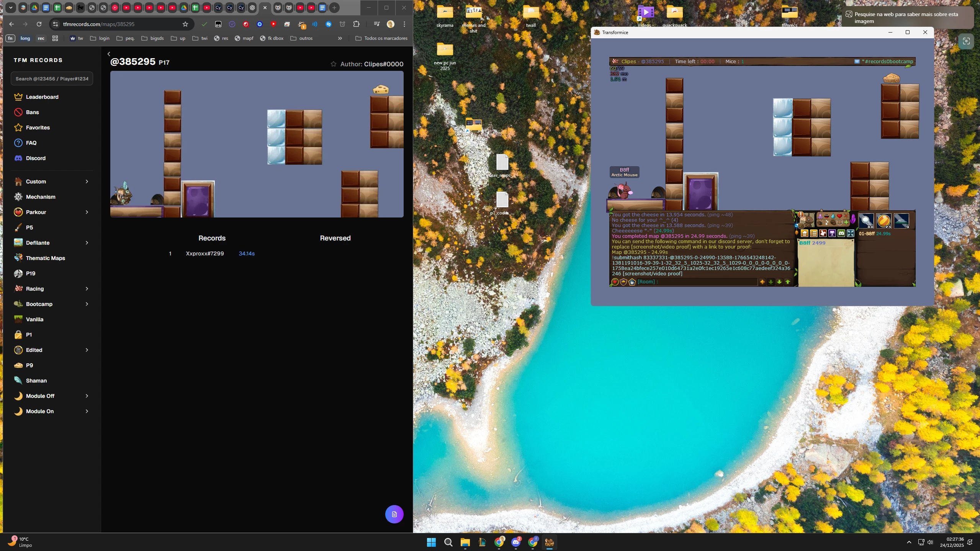Click the Transformice [Room] chat input
Screen dimensions: 980x551
(697, 282)
